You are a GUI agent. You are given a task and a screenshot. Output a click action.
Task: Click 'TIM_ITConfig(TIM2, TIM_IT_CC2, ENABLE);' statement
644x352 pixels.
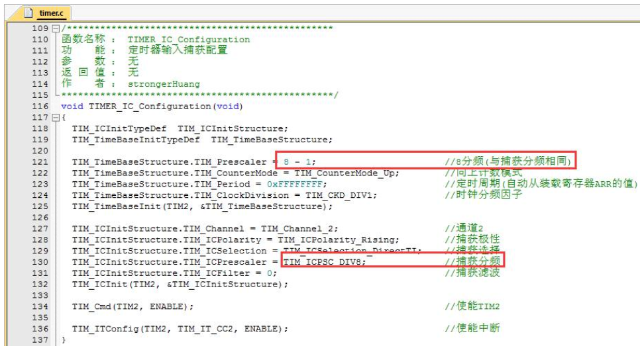[x=180, y=329]
